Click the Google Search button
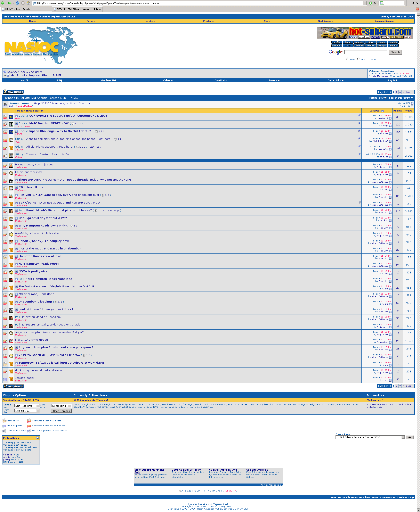This screenshot has height=512, width=420. point(395,52)
